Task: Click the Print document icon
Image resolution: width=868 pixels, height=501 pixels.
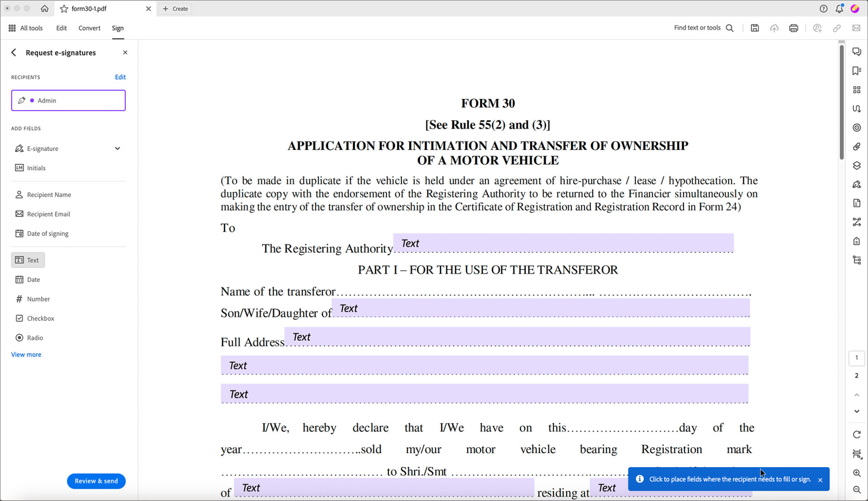Action: point(793,28)
